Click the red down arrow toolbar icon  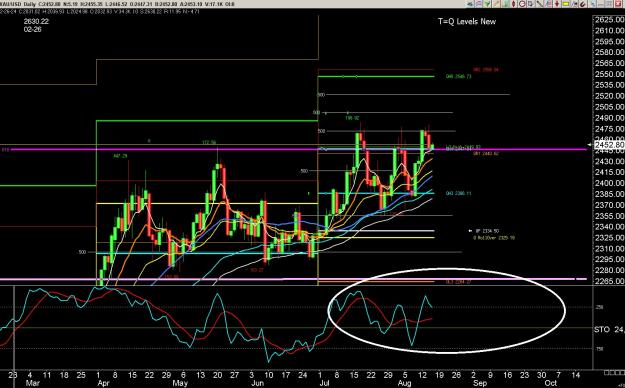point(557,4)
